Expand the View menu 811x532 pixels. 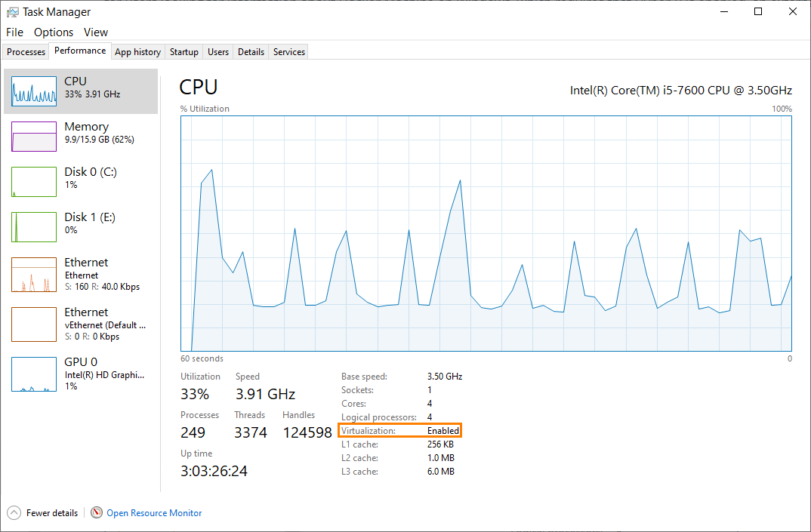coord(96,32)
